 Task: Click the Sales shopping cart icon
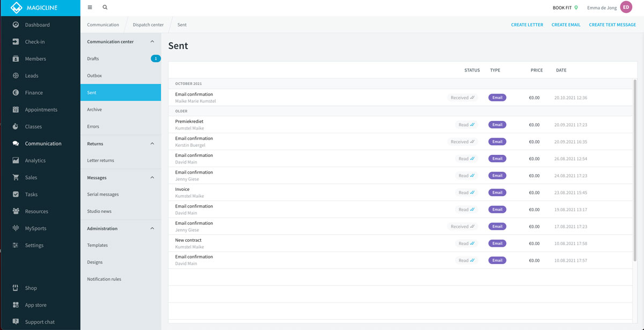16,177
